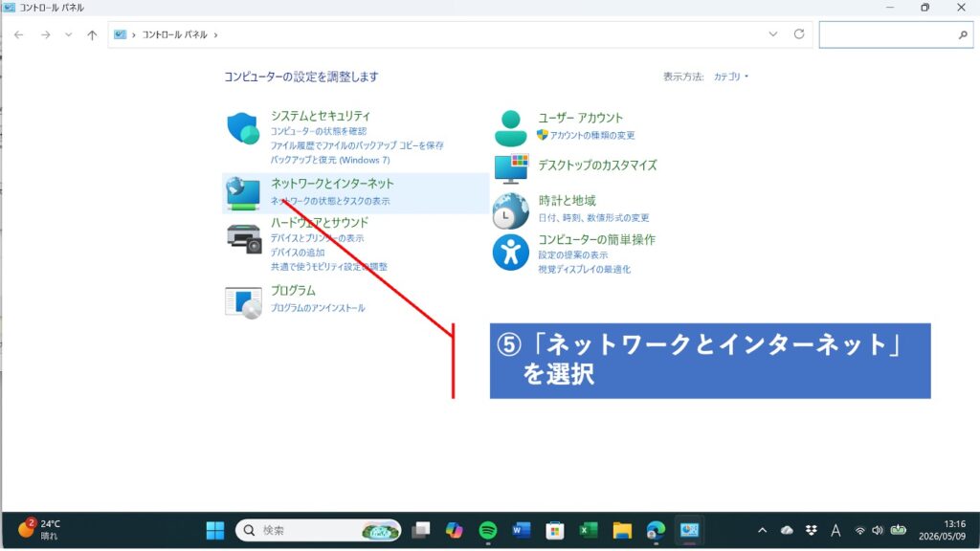Expand the カテゴリ view-by dropdown
Image resolution: width=980 pixels, height=551 pixels.
730,77
